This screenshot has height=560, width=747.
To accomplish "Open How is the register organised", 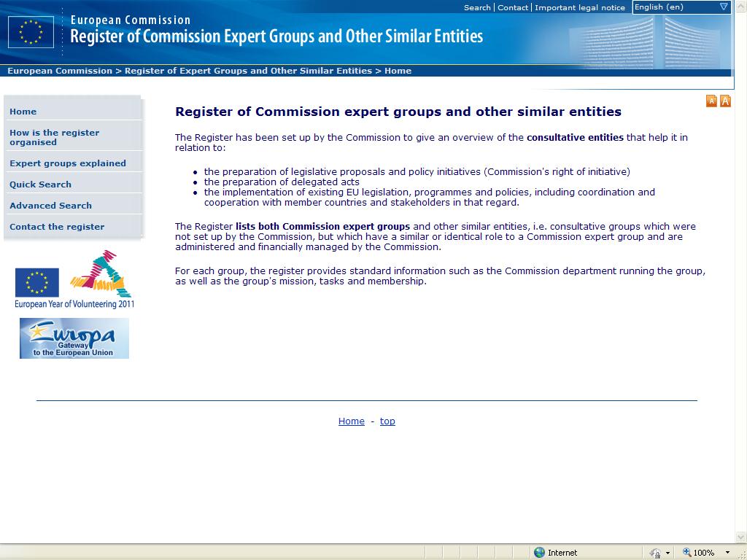I will click(54, 137).
